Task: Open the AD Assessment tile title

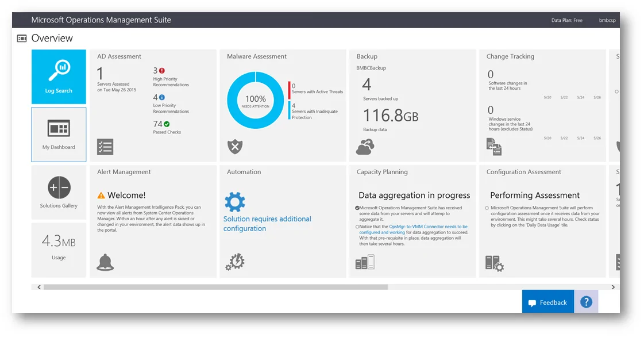Action: click(119, 56)
